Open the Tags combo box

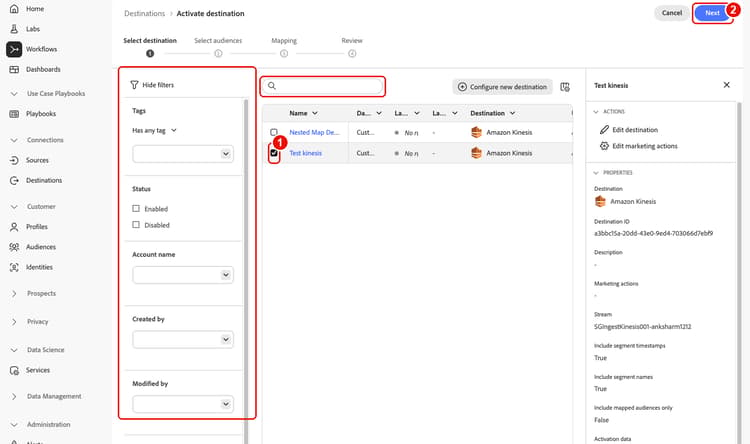183,154
